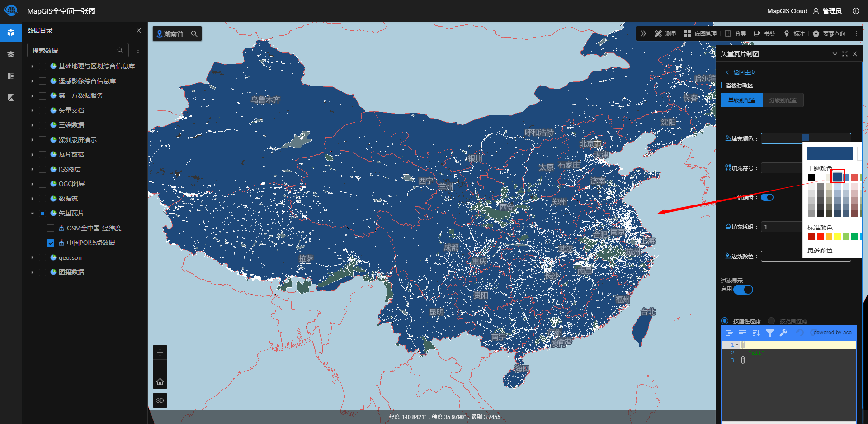The width and height of the screenshot is (868, 424).
Task: Open the 管理员 user account menu
Action: (827, 11)
